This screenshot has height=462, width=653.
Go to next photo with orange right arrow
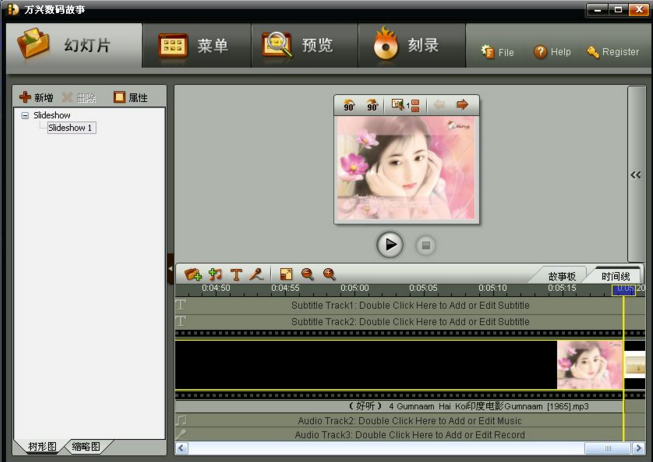click(462, 105)
